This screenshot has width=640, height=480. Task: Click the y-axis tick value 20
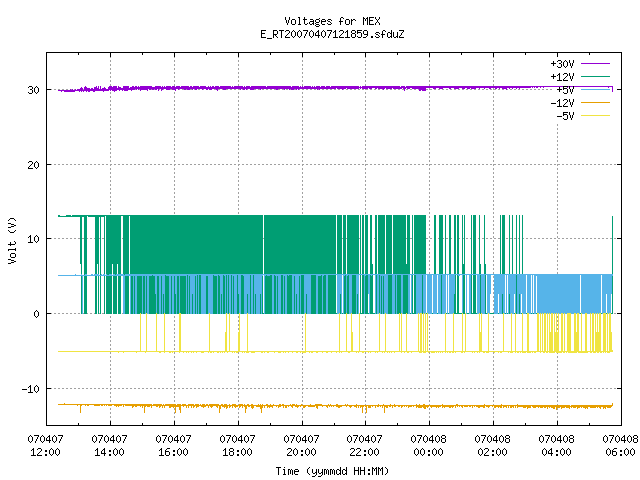(x=33, y=165)
